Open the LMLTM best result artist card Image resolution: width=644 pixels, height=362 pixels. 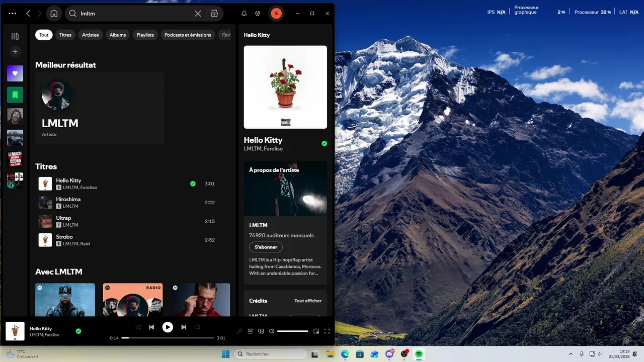tap(100, 108)
